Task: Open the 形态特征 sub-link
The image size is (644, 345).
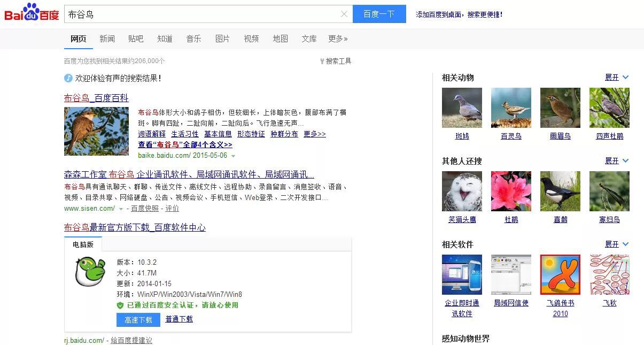Action: pos(251,134)
